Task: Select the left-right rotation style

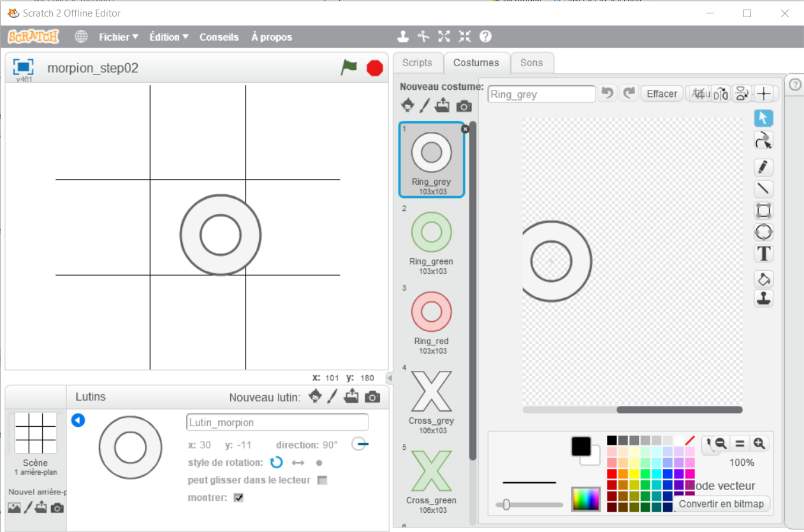Action: pyautogui.click(x=298, y=463)
